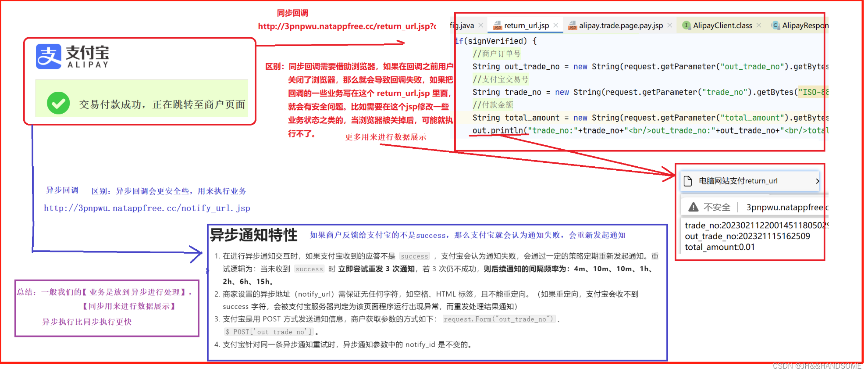Screen dimensions: 868x373
Task: Click the green payment success checkmark
Action: point(58,103)
